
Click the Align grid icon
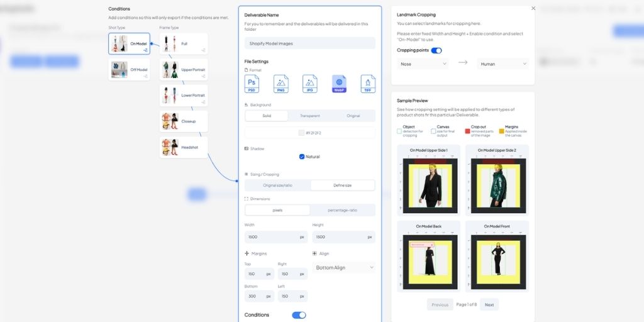click(x=314, y=253)
